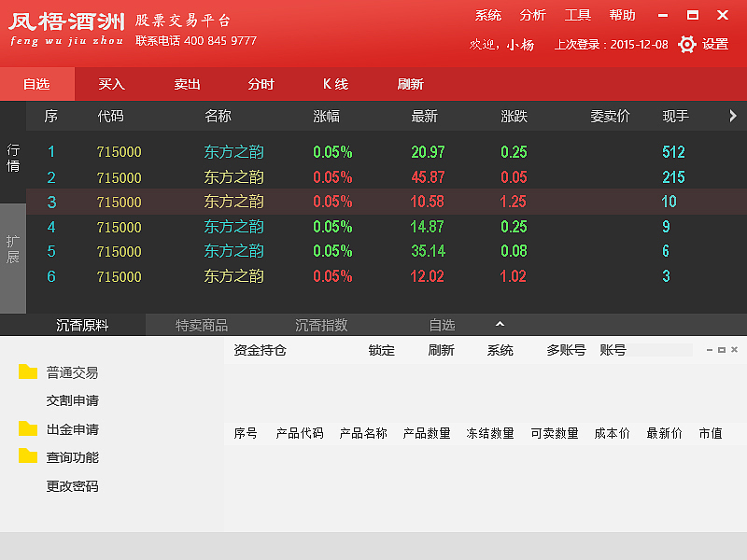Image resolution: width=747 pixels, height=560 pixels.
Task: Click 锁定 in the holdings toolbar
Action: (382, 351)
